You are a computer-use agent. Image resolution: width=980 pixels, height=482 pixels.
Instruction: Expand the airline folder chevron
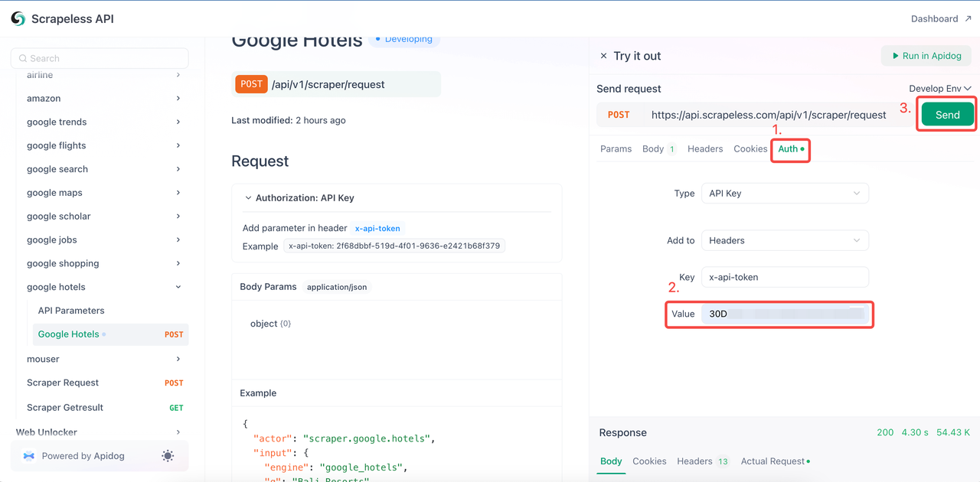click(178, 75)
